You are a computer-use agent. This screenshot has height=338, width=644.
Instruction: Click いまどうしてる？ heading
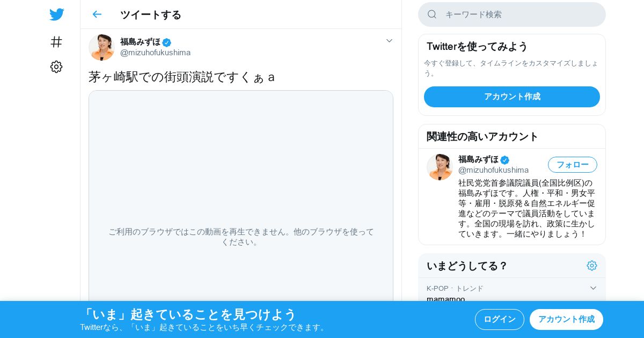click(467, 266)
